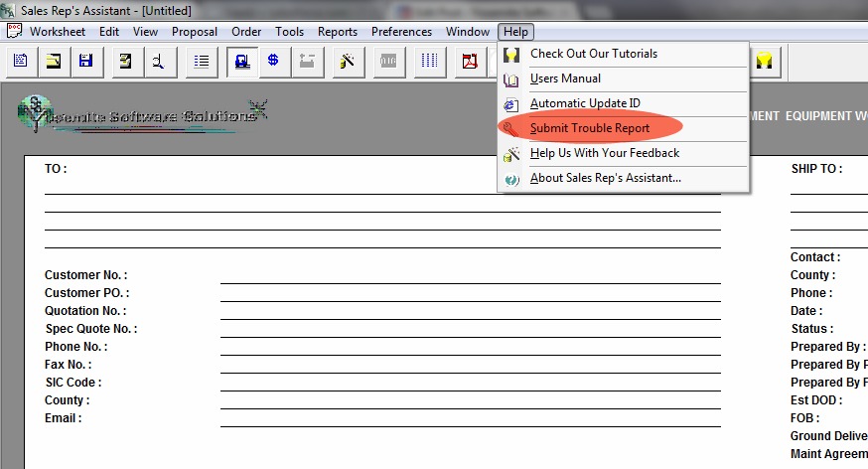
Task: Open the Proposal menu
Action: [195, 32]
